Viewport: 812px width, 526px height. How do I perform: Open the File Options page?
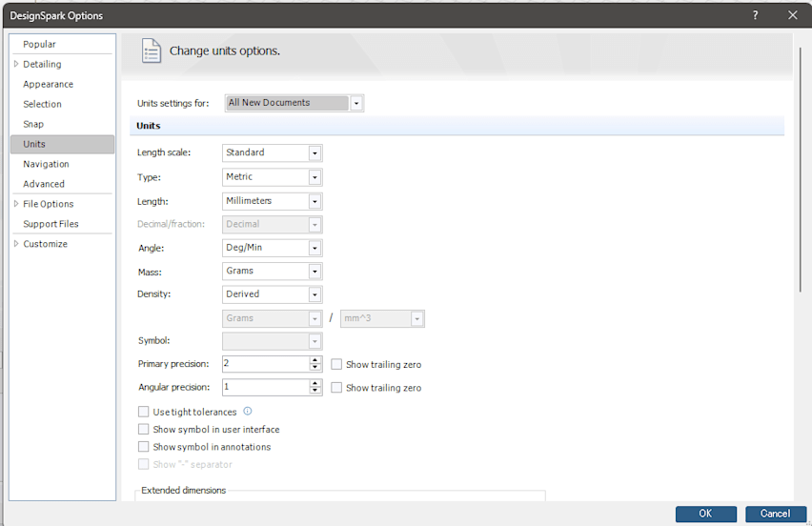click(49, 204)
